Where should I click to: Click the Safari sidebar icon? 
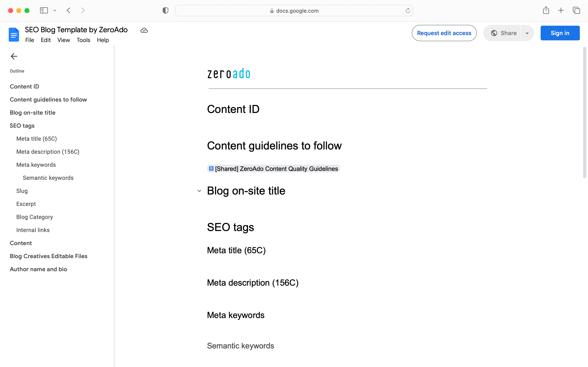43,10
